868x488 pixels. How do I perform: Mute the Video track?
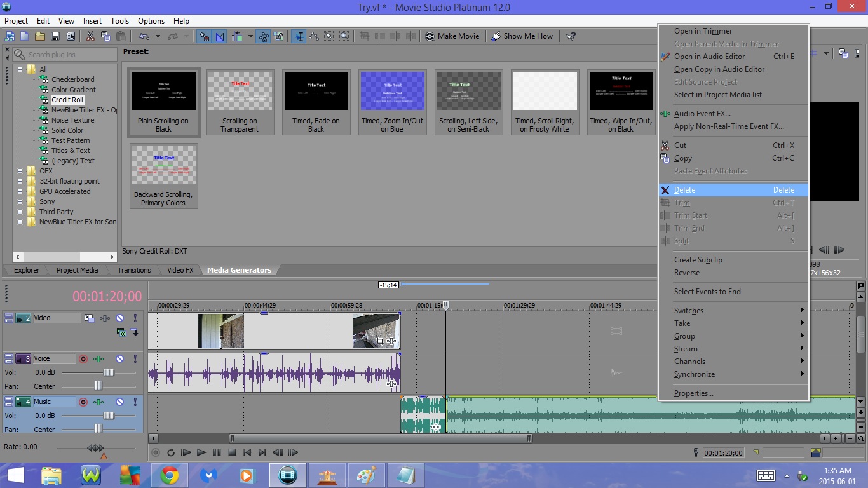pyautogui.click(x=119, y=318)
